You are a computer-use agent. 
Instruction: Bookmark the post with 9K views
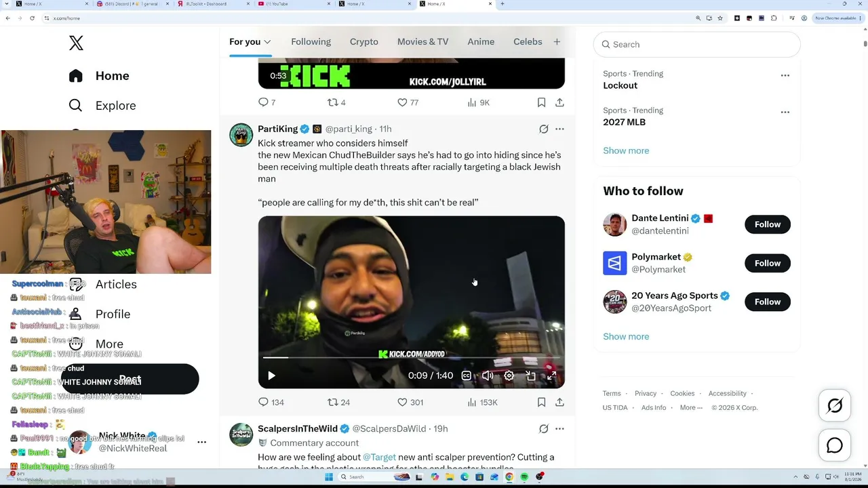tap(541, 102)
